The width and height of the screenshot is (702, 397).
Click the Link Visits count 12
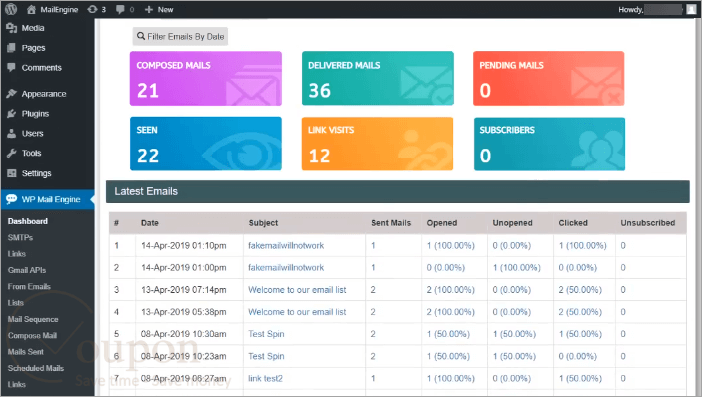[319, 156]
